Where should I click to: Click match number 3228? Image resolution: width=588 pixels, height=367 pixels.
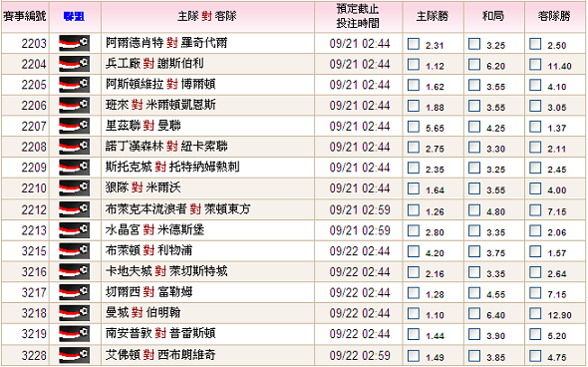34,355
